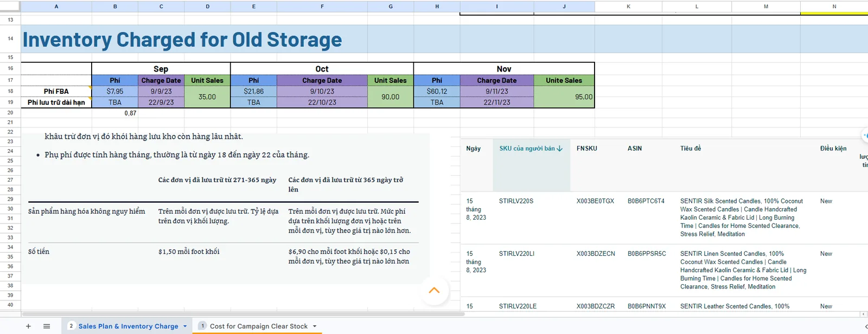Select the row 14 header

[10, 38]
